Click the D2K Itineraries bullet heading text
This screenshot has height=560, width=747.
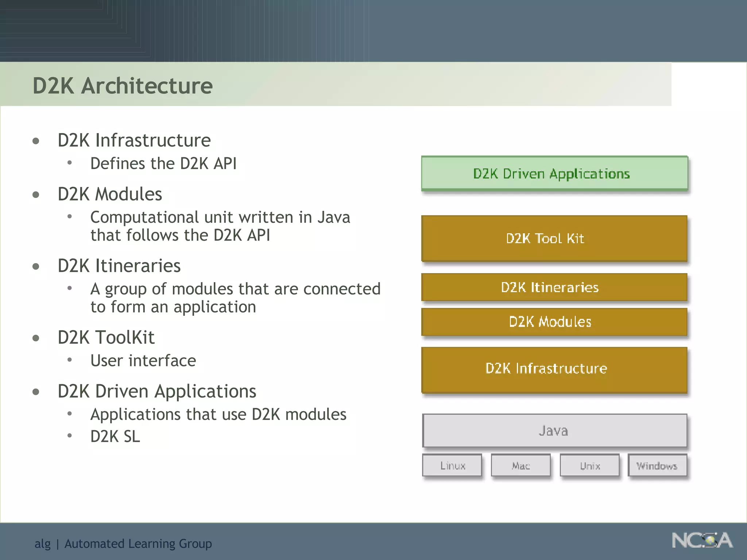119,266
